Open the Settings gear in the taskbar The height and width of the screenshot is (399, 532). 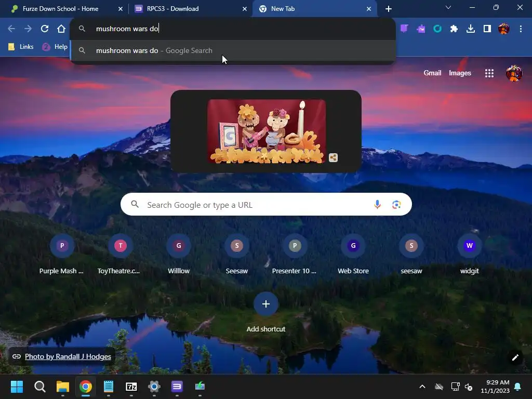point(154,387)
